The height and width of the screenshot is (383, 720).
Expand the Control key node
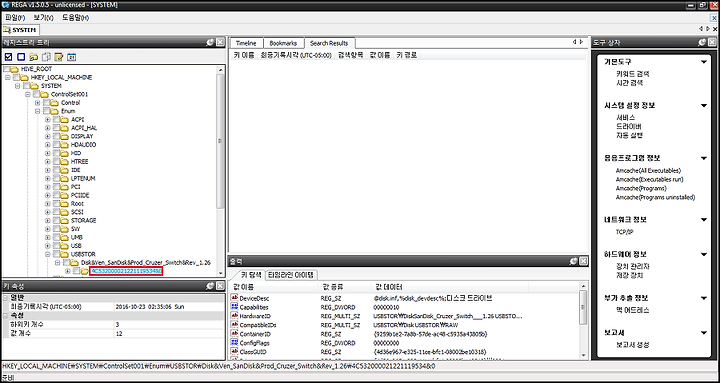[x=38, y=103]
